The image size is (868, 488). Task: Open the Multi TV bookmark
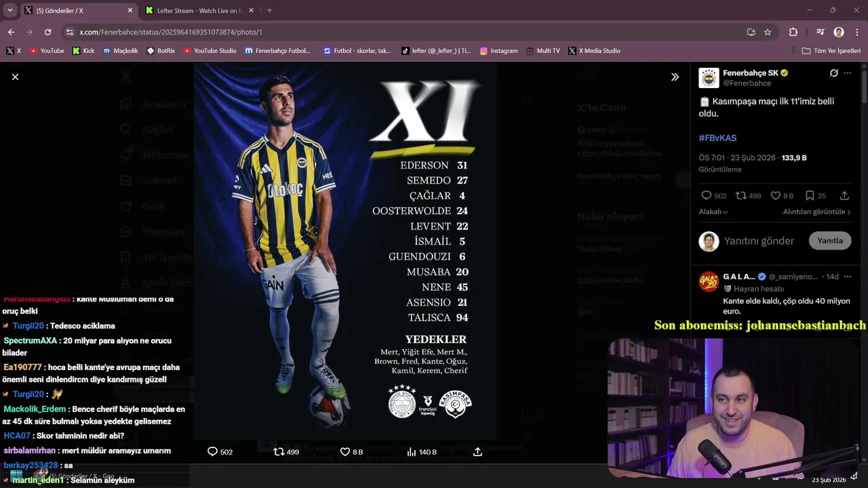542,51
